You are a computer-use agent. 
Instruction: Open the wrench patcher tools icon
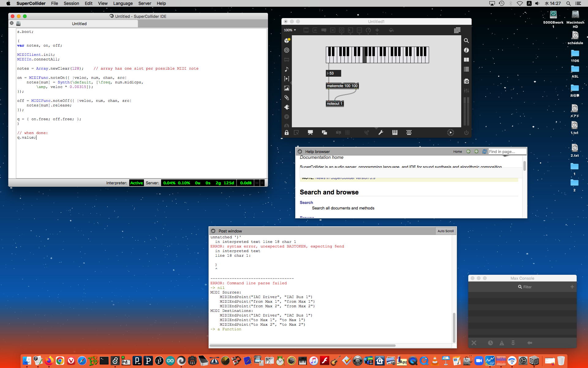[381, 132]
